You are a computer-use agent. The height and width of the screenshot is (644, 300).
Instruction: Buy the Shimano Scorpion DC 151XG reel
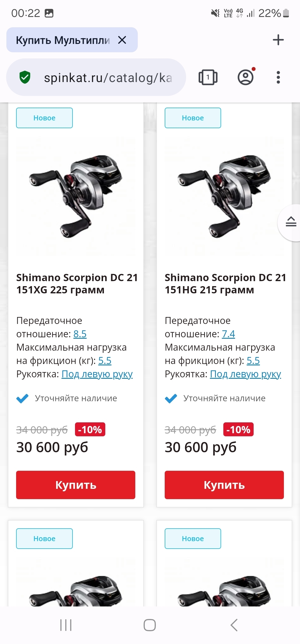76,485
